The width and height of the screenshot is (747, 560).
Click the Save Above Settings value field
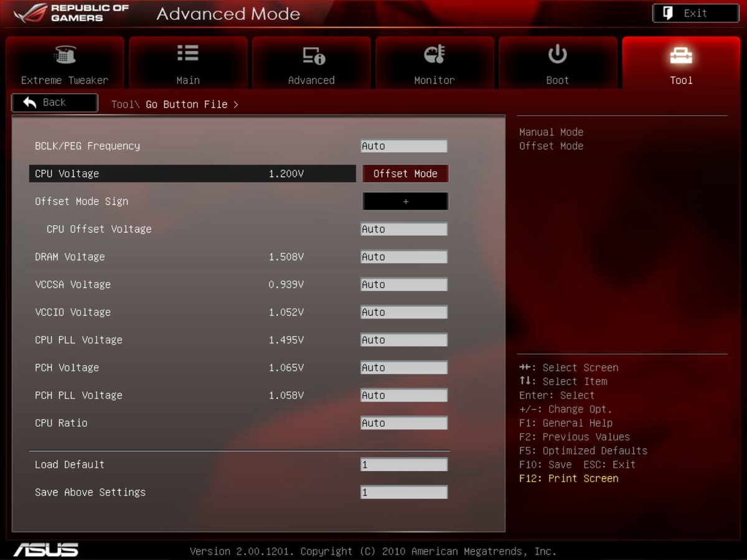pyautogui.click(x=404, y=492)
